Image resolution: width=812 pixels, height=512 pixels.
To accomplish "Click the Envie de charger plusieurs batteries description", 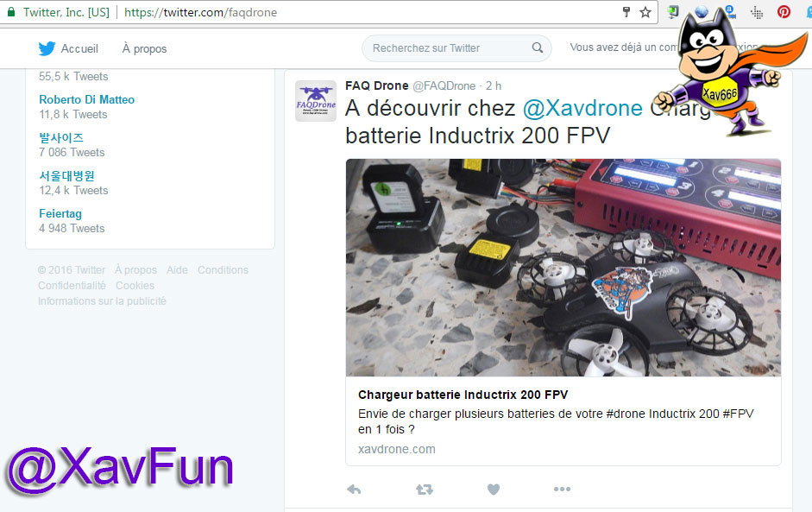I will click(556, 421).
